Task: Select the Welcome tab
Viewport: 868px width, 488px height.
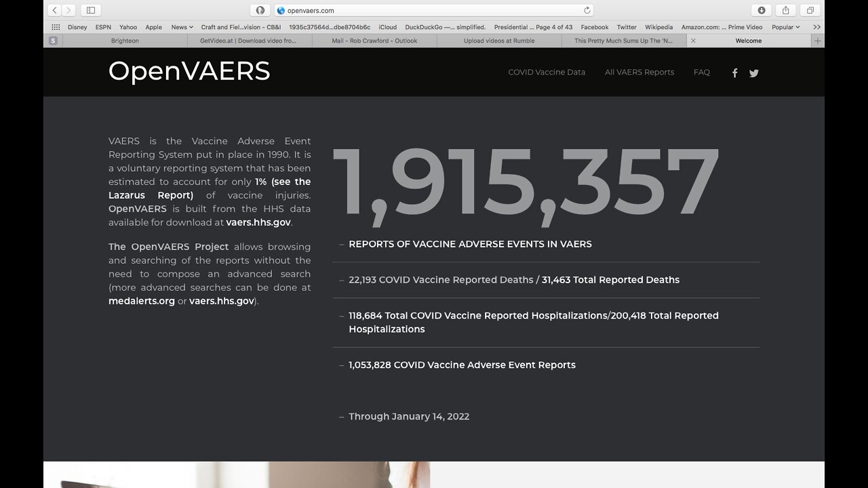Action: point(749,41)
